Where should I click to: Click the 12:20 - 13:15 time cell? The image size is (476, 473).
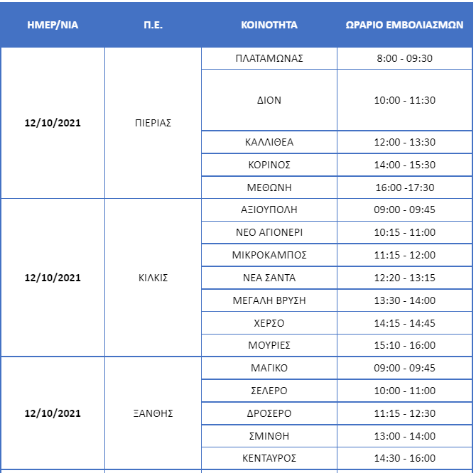point(405,278)
